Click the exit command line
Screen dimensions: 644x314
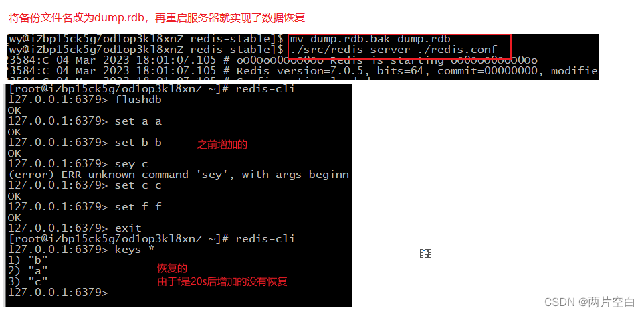coord(75,228)
